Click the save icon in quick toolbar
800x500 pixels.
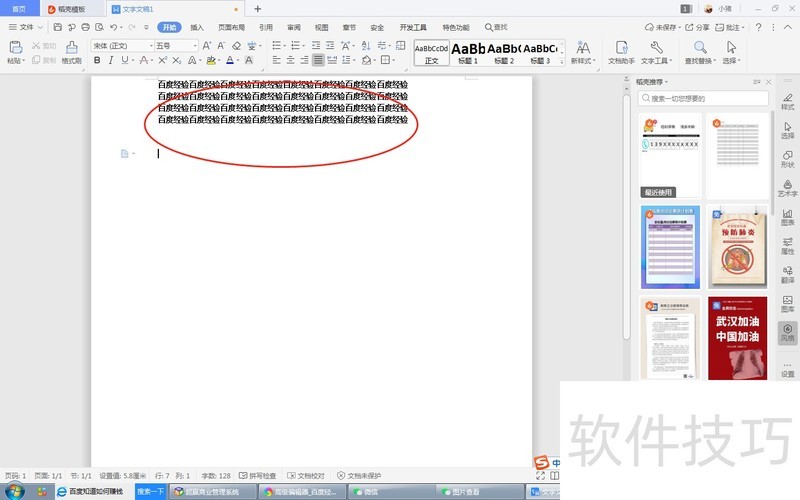58,27
